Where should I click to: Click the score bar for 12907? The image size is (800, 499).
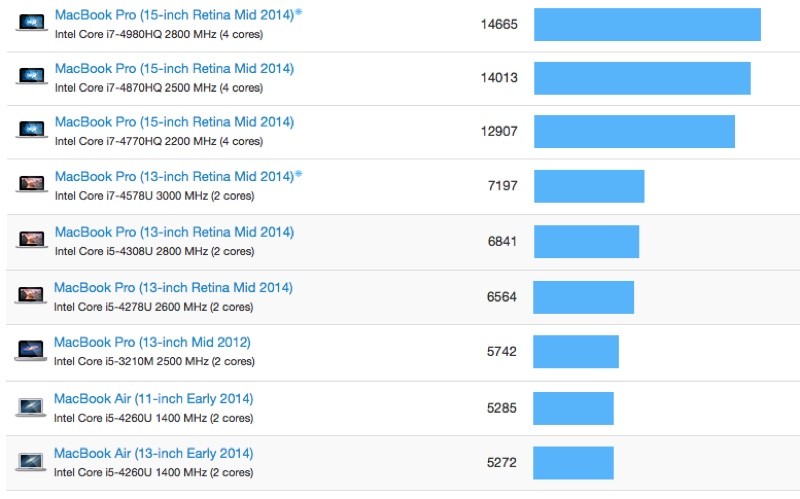[x=634, y=132]
